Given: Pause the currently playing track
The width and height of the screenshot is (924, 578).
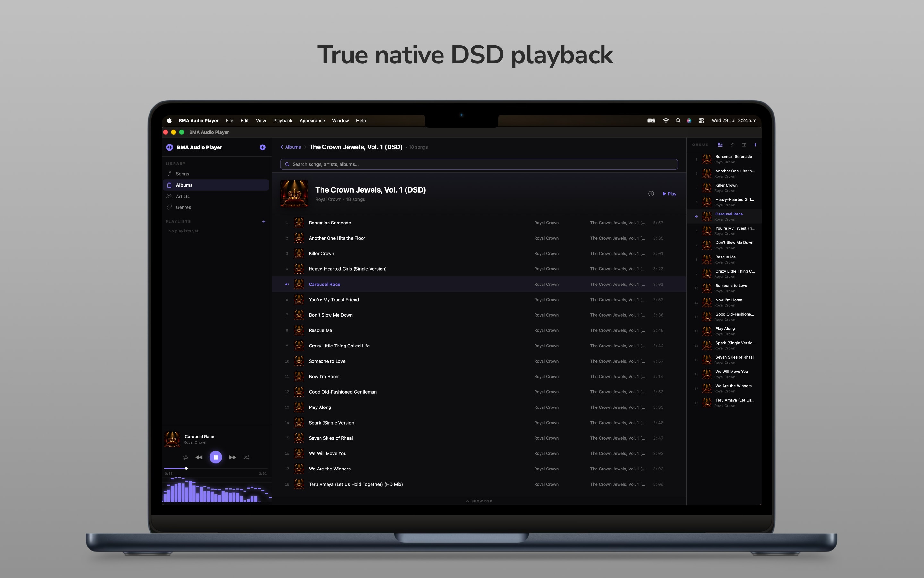Looking at the screenshot, I should point(216,457).
